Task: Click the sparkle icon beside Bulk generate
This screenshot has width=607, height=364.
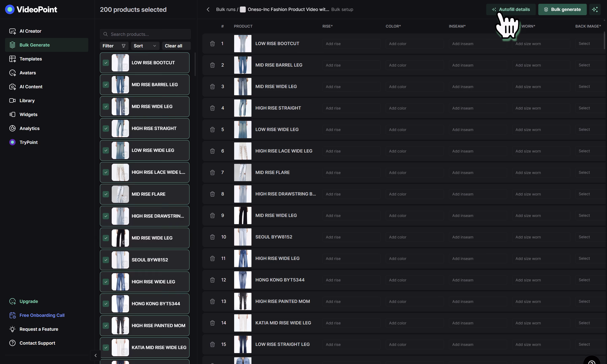Action: 595,9
